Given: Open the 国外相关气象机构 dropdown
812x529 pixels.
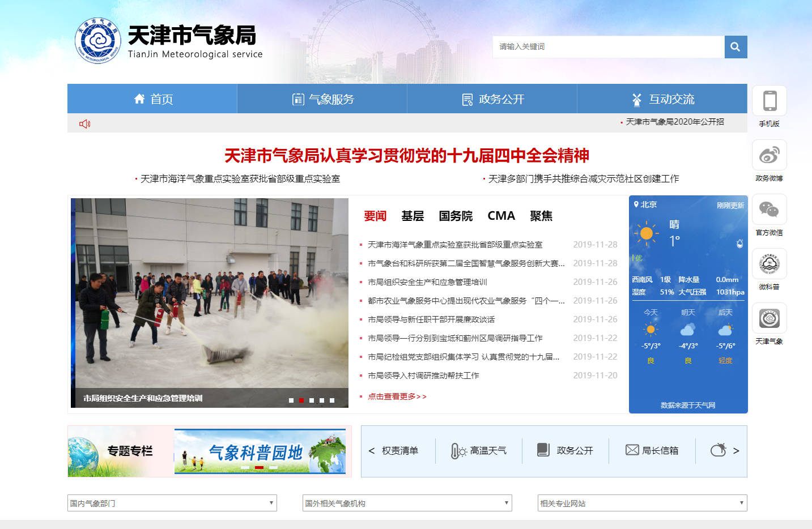Looking at the screenshot, I should point(407,503).
